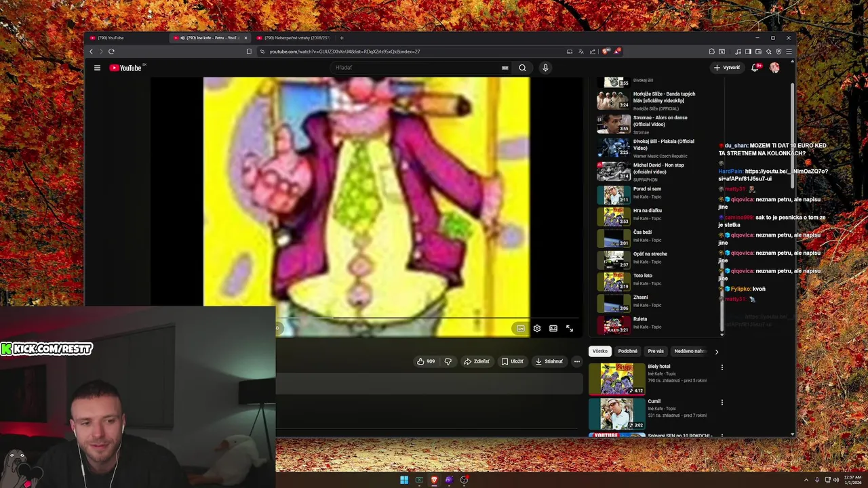
Task: Open Brave Rewards triangle icon
Action: tap(617, 52)
